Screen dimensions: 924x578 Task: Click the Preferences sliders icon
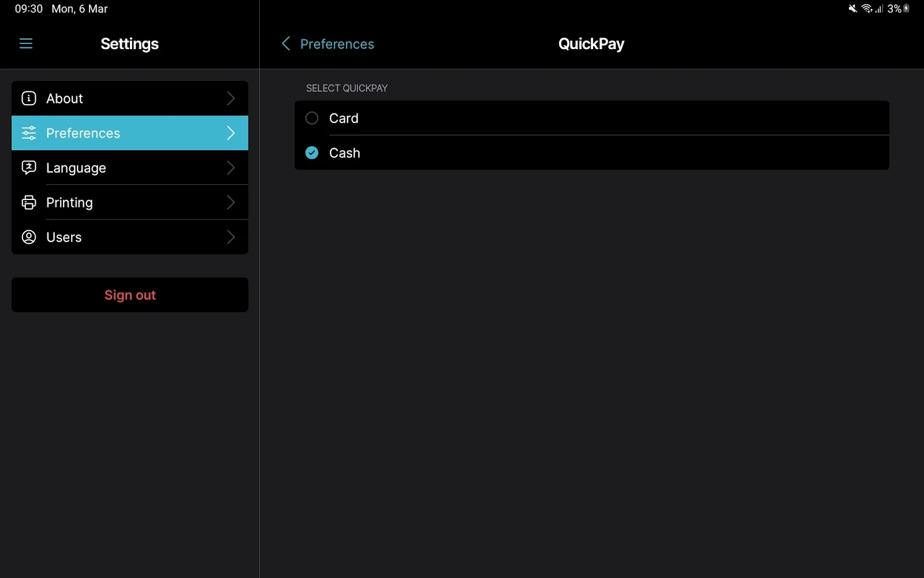[x=28, y=133]
